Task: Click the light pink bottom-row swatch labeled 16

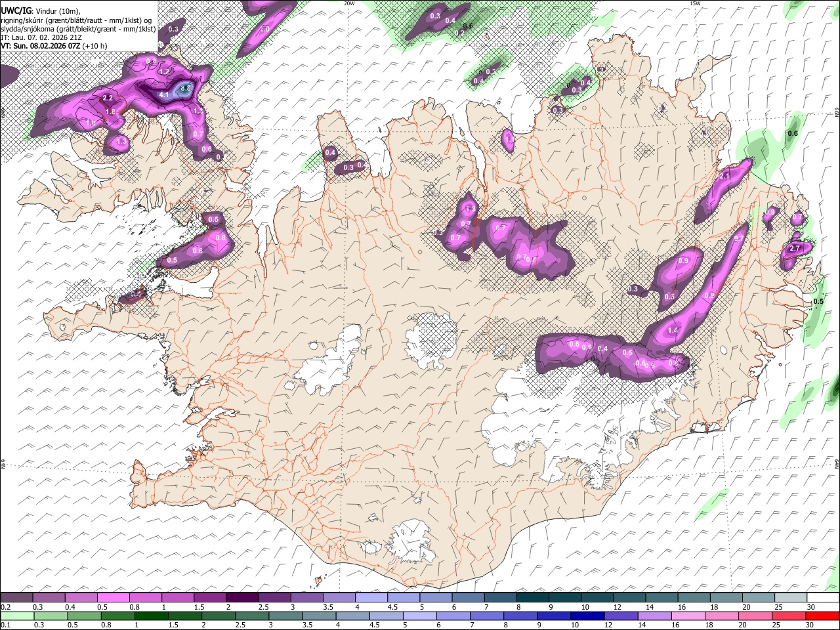Action: pyautogui.click(x=688, y=616)
